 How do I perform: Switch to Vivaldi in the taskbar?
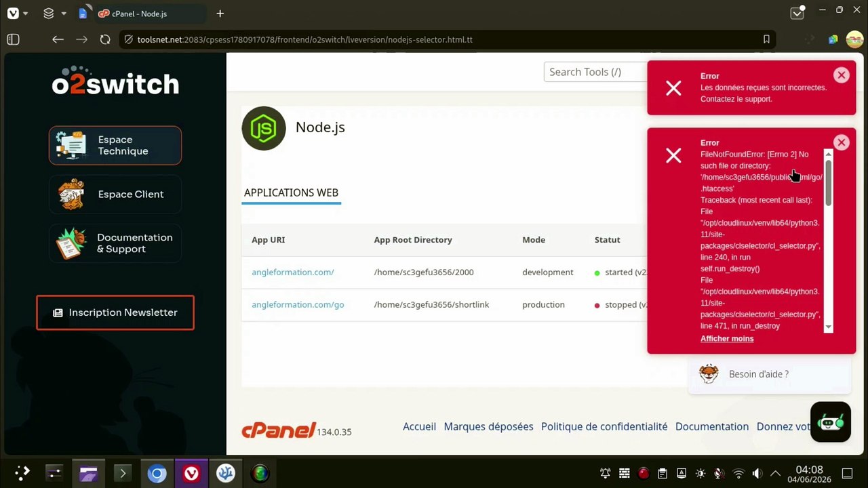[x=191, y=473]
